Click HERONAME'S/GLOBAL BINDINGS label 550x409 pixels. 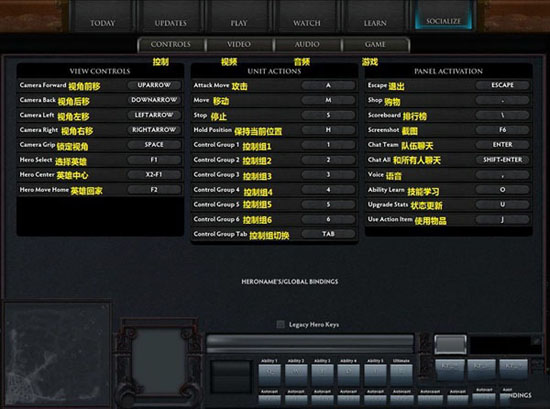(290, 281)
